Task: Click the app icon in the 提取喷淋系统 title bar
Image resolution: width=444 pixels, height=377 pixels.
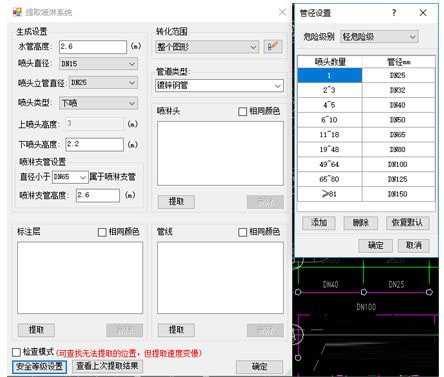Action: pyautogui.click(x=17, y=12)
